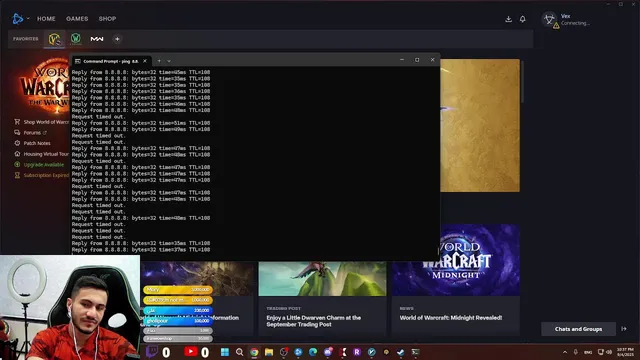This screenshot has width=640, height=360.
Task: Click the volume tray icon
Action: pyautogui.click(x=609, y=352)
